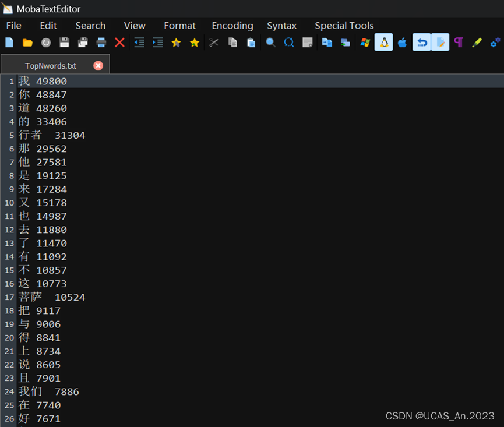Open the Syntax menu
The image size is (504, 427).
tap(282, 26)
